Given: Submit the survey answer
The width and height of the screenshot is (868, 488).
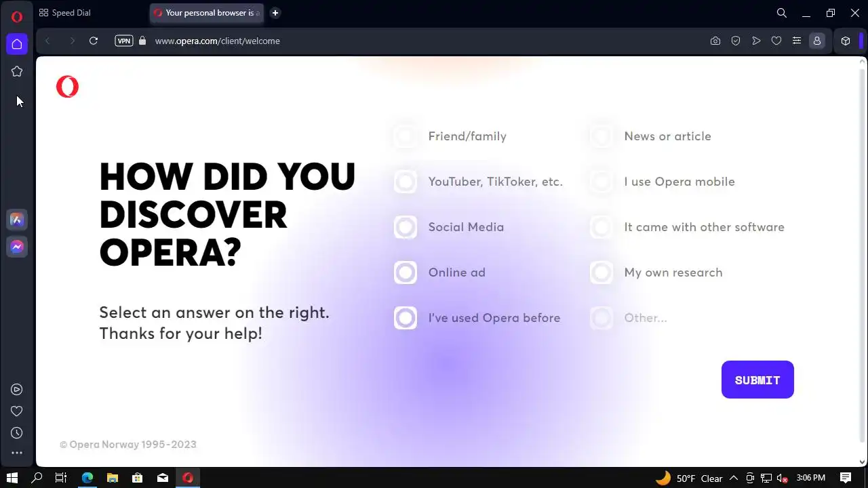Looking at the screenshot, I should 757,380.
